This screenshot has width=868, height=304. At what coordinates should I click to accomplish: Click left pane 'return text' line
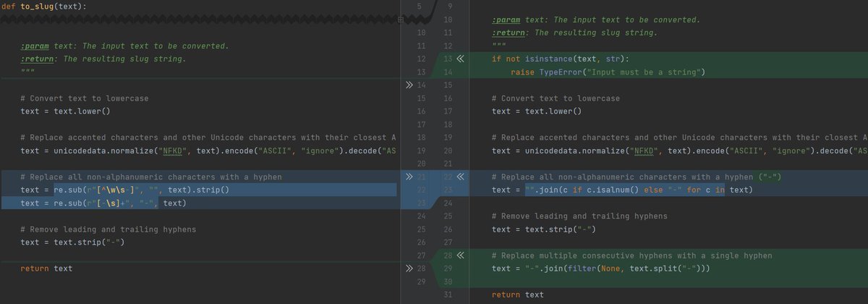(47, 269)
